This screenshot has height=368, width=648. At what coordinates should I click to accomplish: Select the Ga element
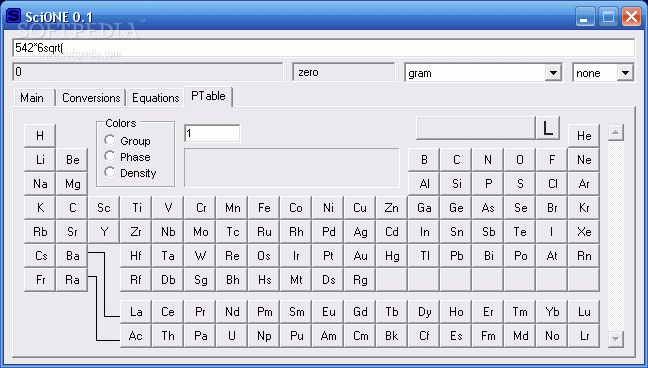click(424, 208)
